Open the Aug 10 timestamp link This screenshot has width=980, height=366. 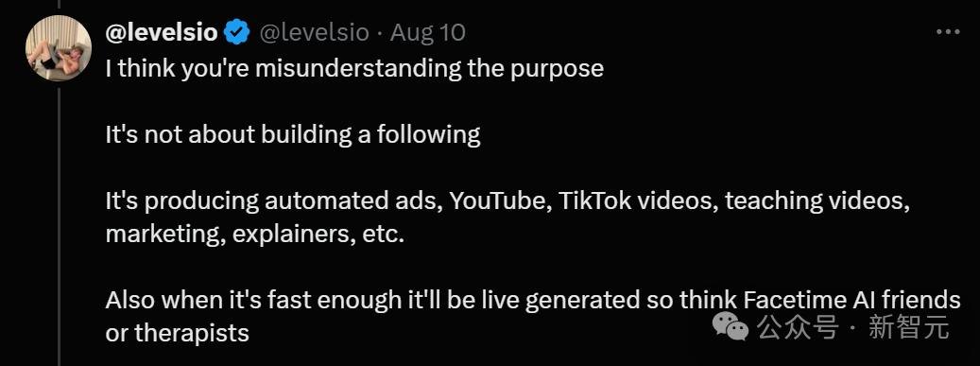427,32
